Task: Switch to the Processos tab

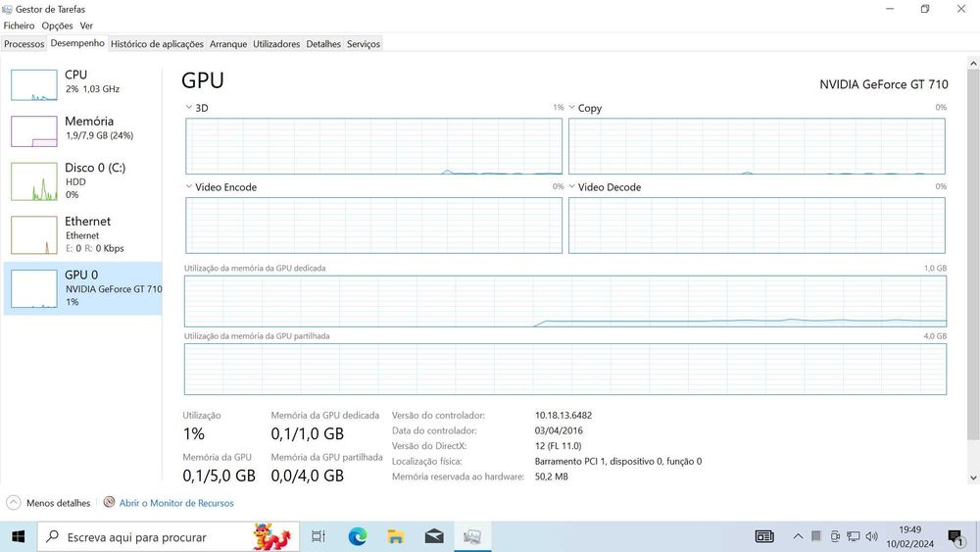Action: (x=24, y=44)
